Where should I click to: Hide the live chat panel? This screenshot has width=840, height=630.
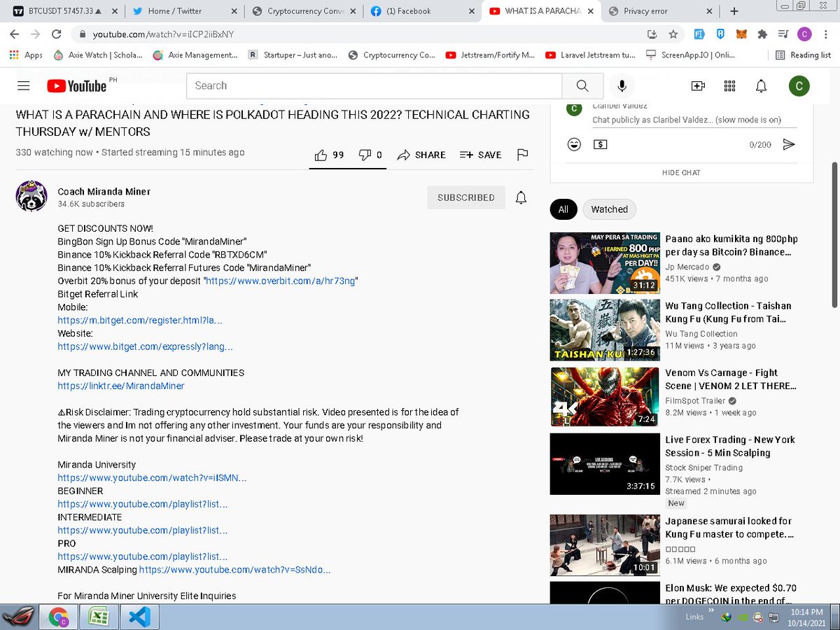click(681, 172)
